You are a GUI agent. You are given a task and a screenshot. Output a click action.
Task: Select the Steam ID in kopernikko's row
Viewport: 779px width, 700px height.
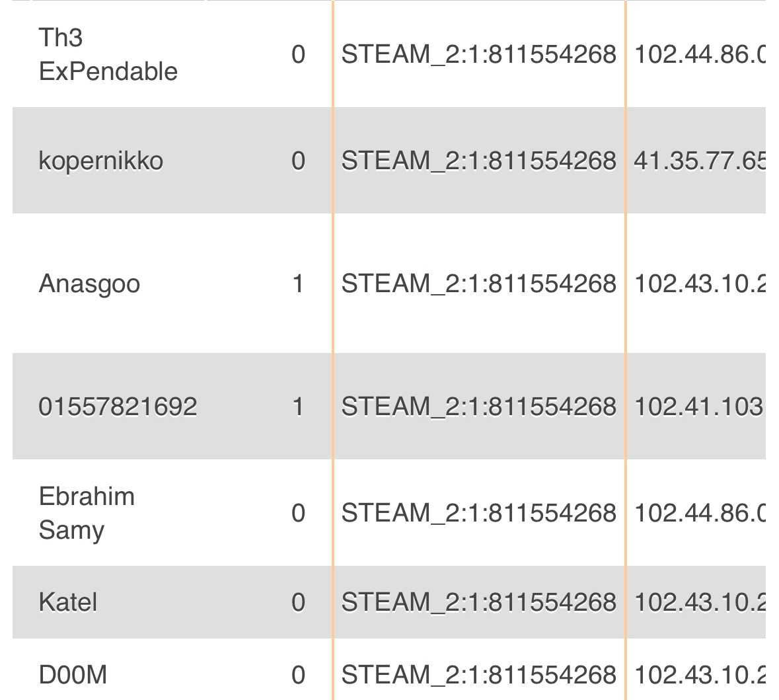pyautogui.click(x=479, y=161)
